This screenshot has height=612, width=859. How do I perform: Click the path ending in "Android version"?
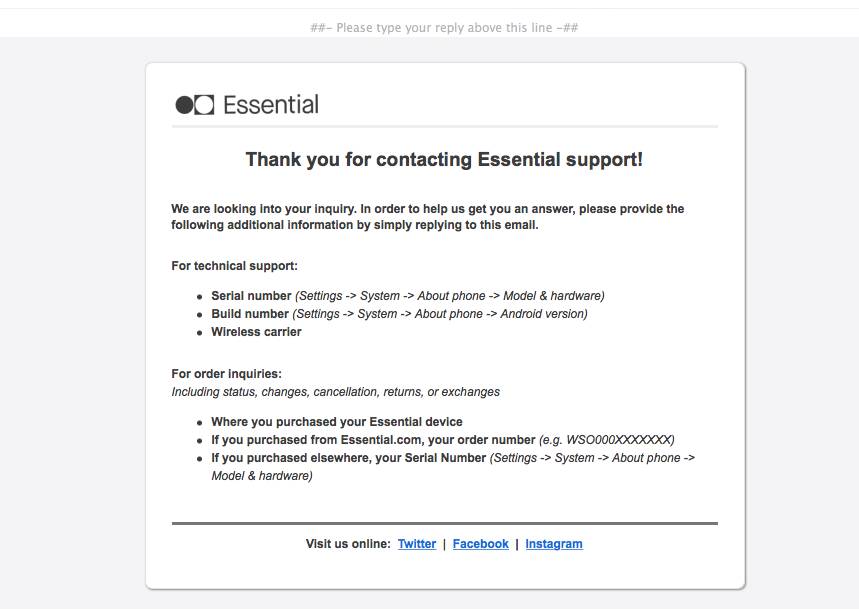[x=440, y=314]
